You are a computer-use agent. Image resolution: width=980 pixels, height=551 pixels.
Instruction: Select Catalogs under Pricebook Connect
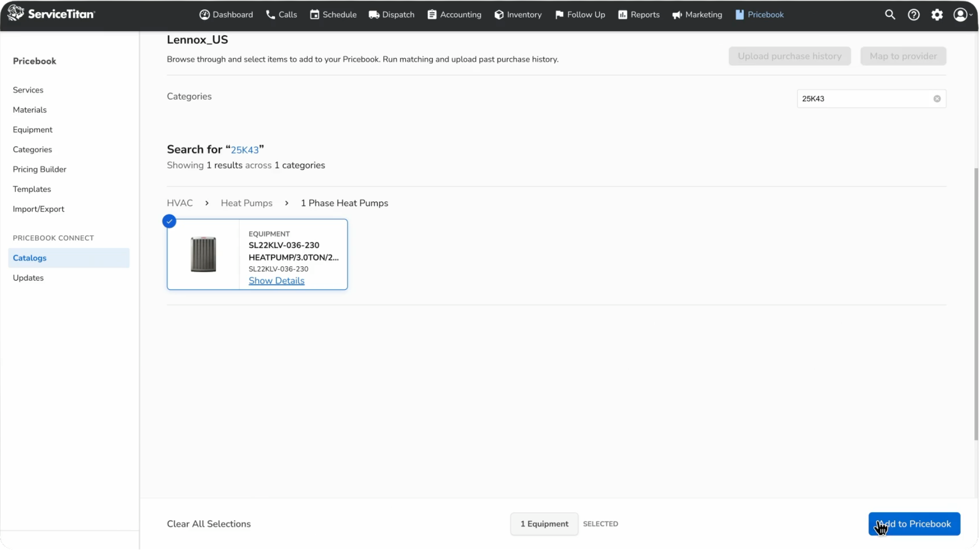(x=69, y=258)
